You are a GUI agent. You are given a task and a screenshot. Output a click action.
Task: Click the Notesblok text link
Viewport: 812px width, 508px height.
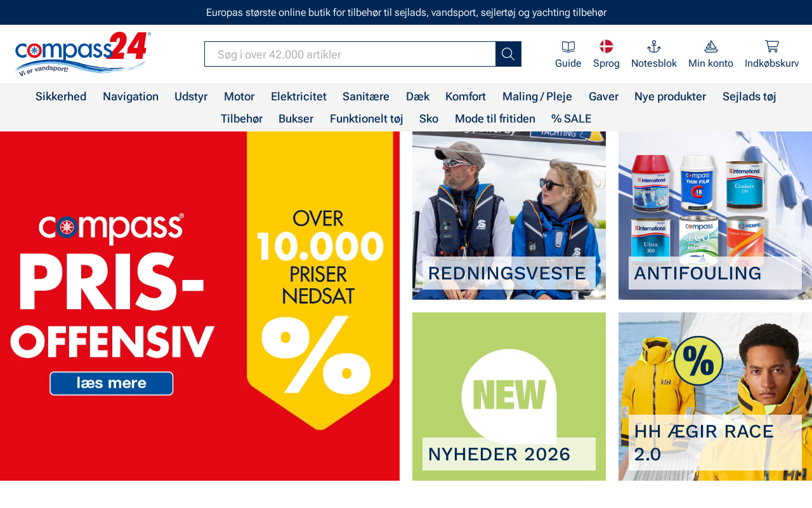[x=654, y=63]
